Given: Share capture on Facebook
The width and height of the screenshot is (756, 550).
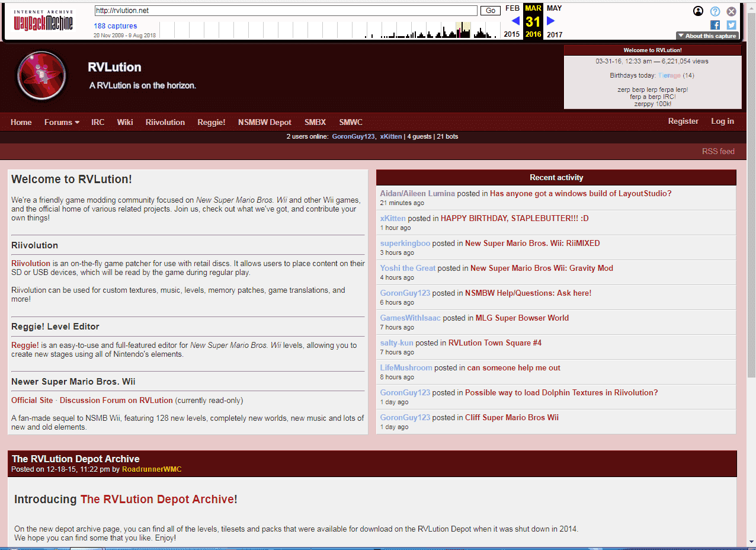Looking at the screenshot, I should pyautogui.click(x=715, y=25).
